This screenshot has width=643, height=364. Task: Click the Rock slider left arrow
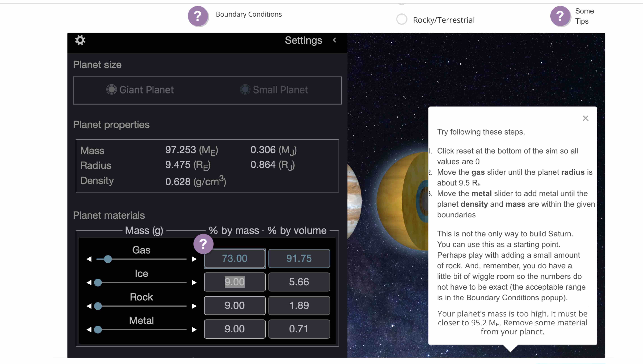coord(89,306)
